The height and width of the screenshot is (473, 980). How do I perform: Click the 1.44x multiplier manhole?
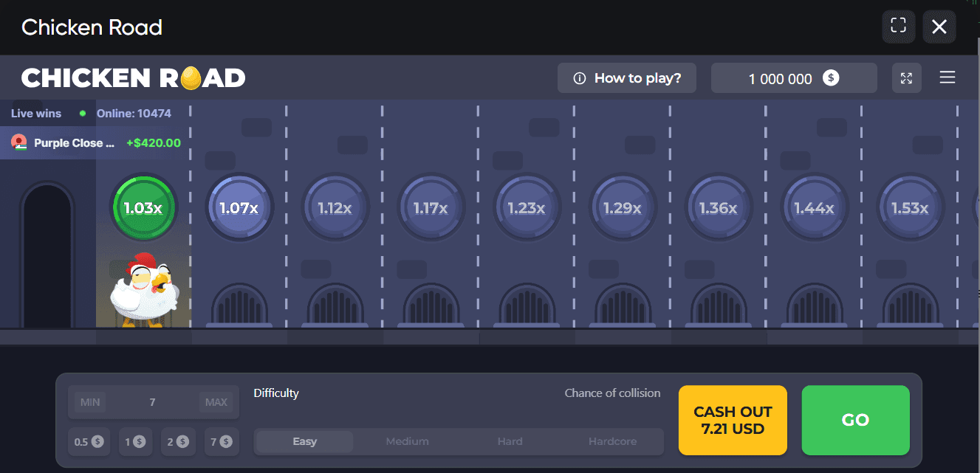[815, 208]
